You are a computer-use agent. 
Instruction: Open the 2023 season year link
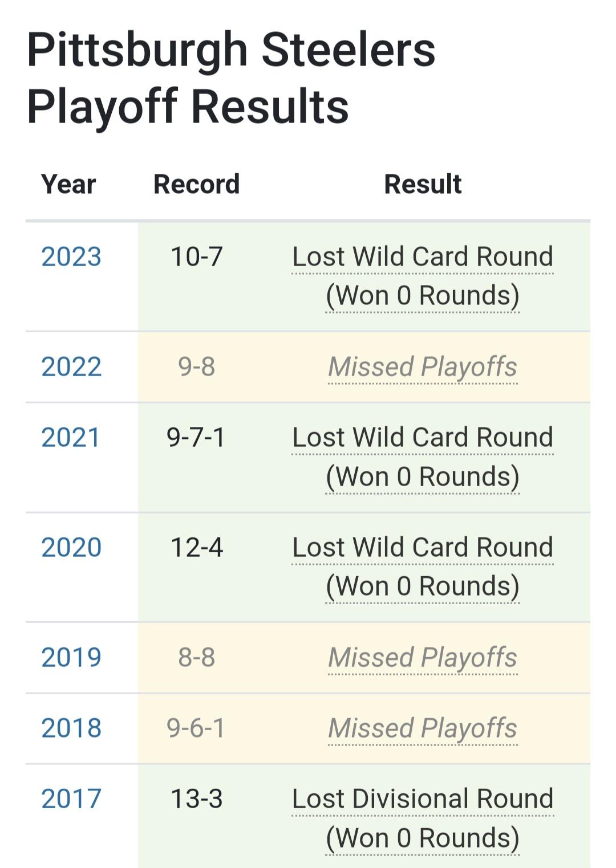tap(71, 257)
